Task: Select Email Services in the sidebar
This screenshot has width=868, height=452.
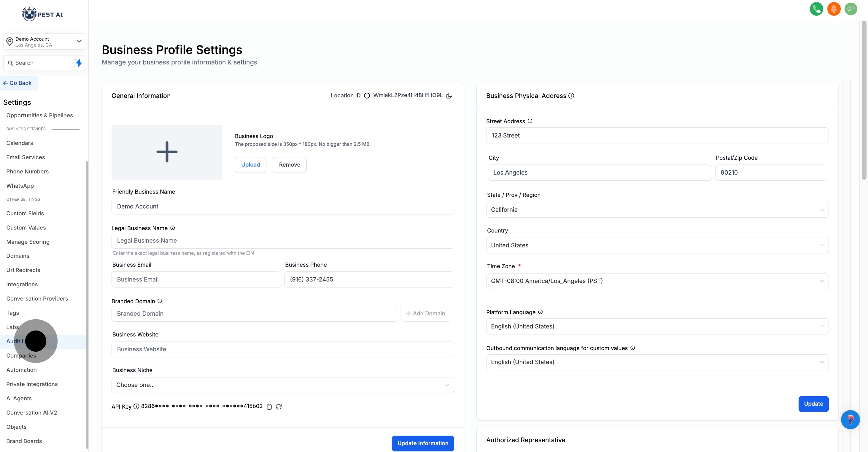Action: [26, 157]
